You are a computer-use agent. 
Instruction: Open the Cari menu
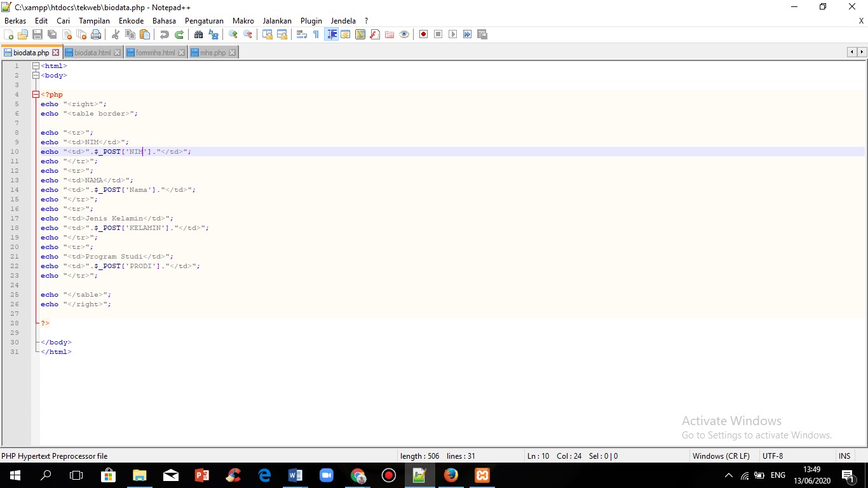(x=64, y=21)
